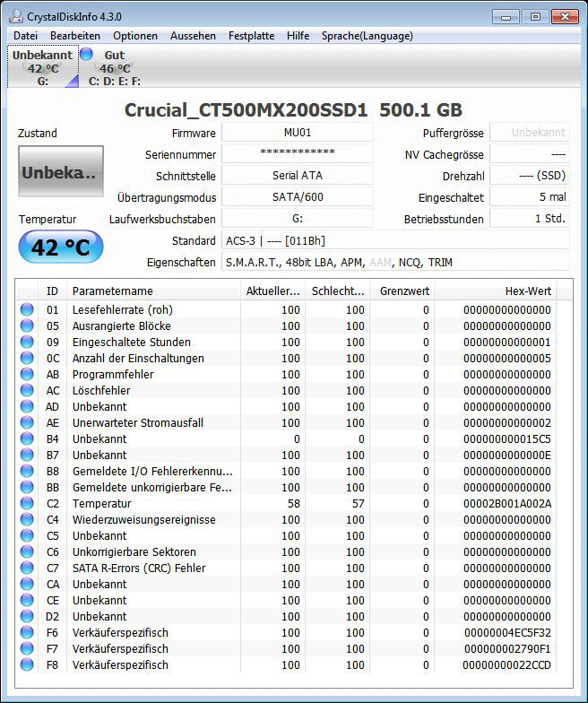Click the NV Cachegrösse field showing ----
588x703 pixels.
pos(530,154)
